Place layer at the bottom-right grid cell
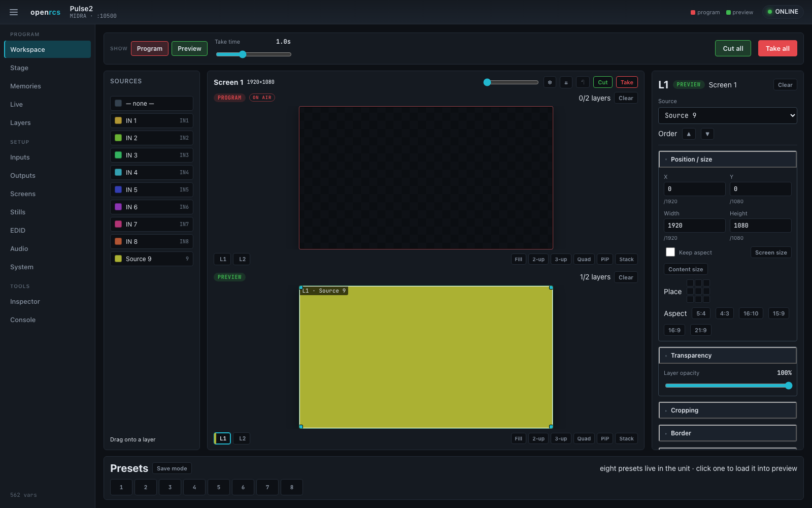Image resolution: width=812 pixels, height=508 pixels. 706,299
